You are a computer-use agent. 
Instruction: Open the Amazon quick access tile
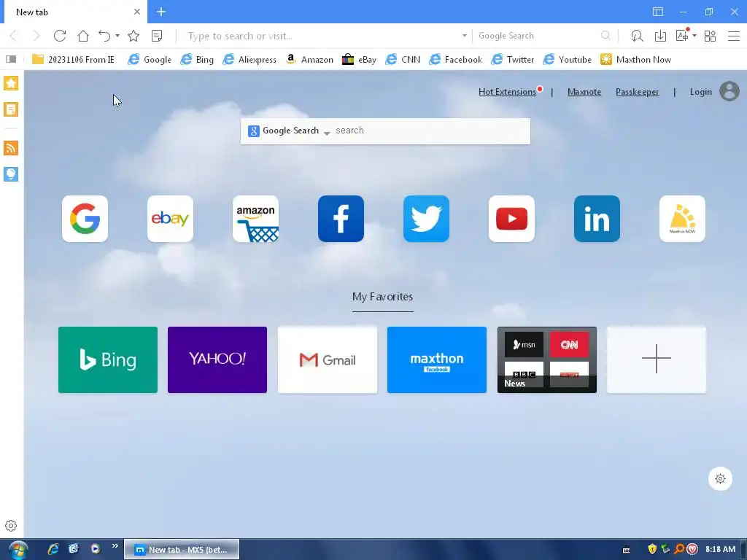click(x=256, y=219)
